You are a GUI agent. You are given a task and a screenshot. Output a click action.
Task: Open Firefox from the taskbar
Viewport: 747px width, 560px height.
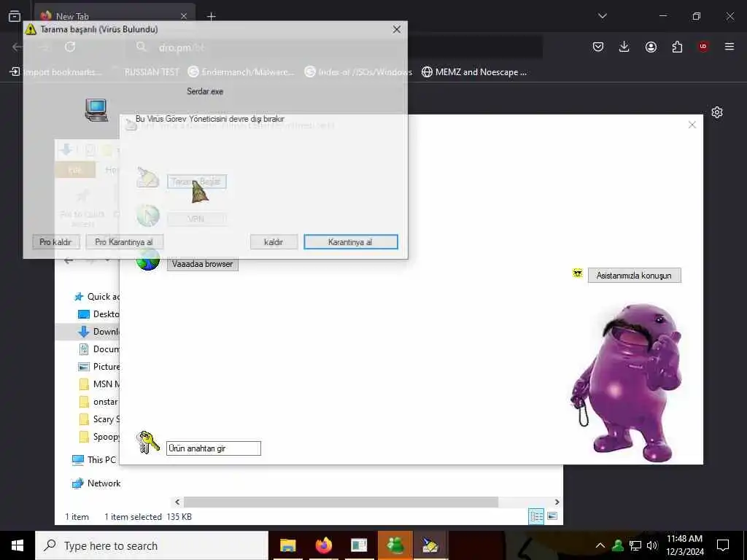coord(323,545)
